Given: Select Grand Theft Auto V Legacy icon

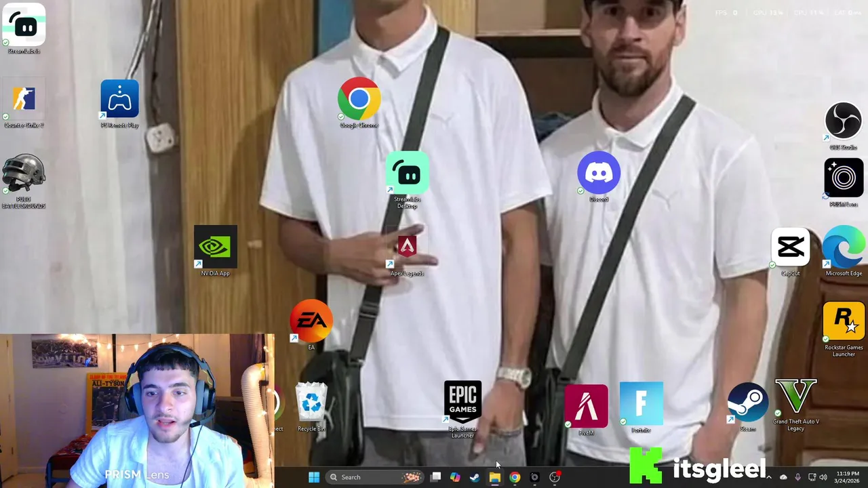Looking at the screenshot, I should 796,405.
